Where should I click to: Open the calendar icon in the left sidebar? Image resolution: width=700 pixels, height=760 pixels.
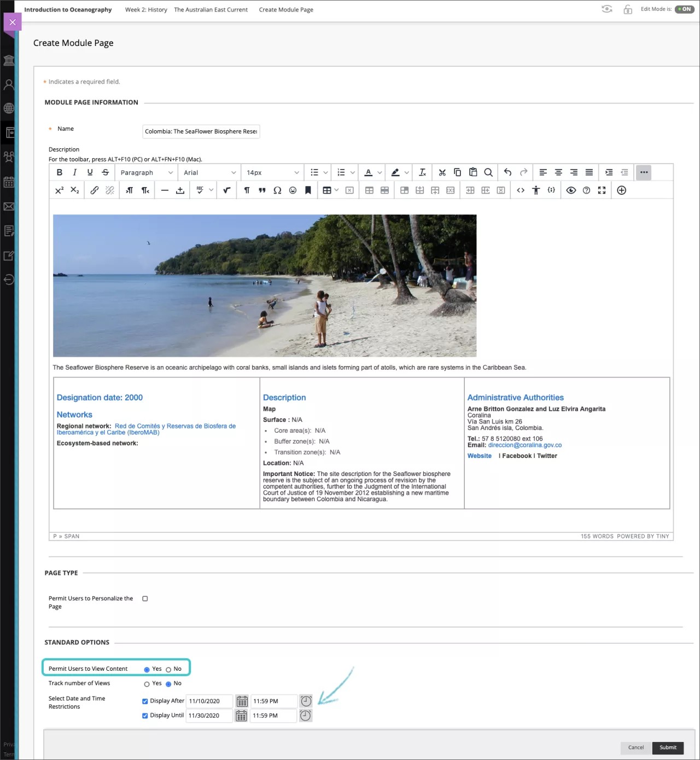(x=9, y=182)
